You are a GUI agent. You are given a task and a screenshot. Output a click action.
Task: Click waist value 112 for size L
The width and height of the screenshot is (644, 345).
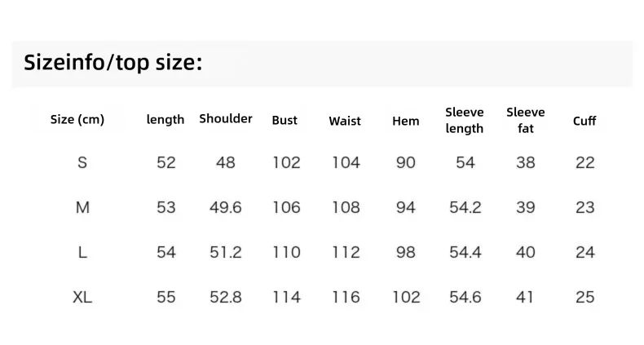(x=346, y=252)
